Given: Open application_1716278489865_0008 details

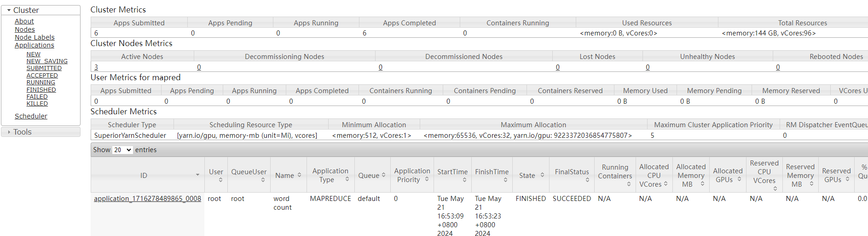Looking at the screenshot, I should (147, 199).
